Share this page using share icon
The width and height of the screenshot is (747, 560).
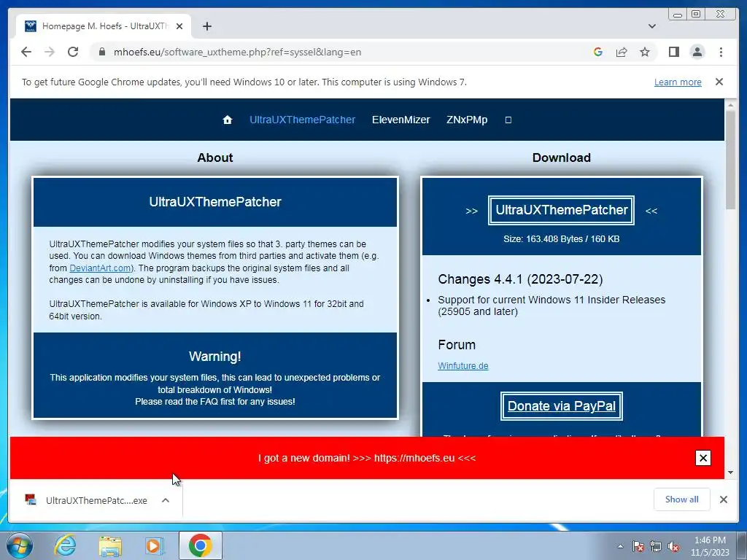[622, 52]
